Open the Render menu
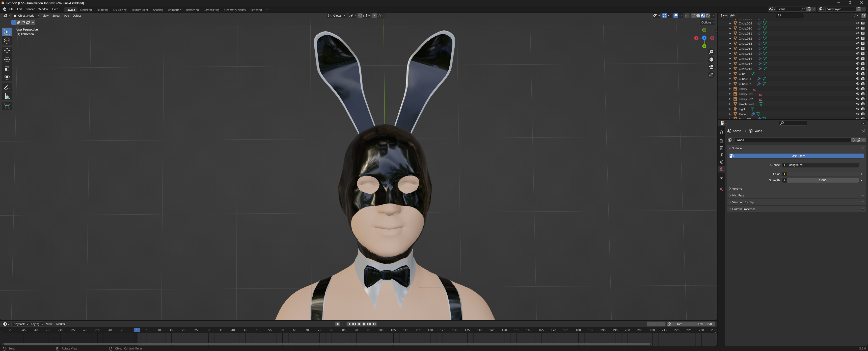Image resolution: width=868 pixels, height=351 pixels. point(30,9)
